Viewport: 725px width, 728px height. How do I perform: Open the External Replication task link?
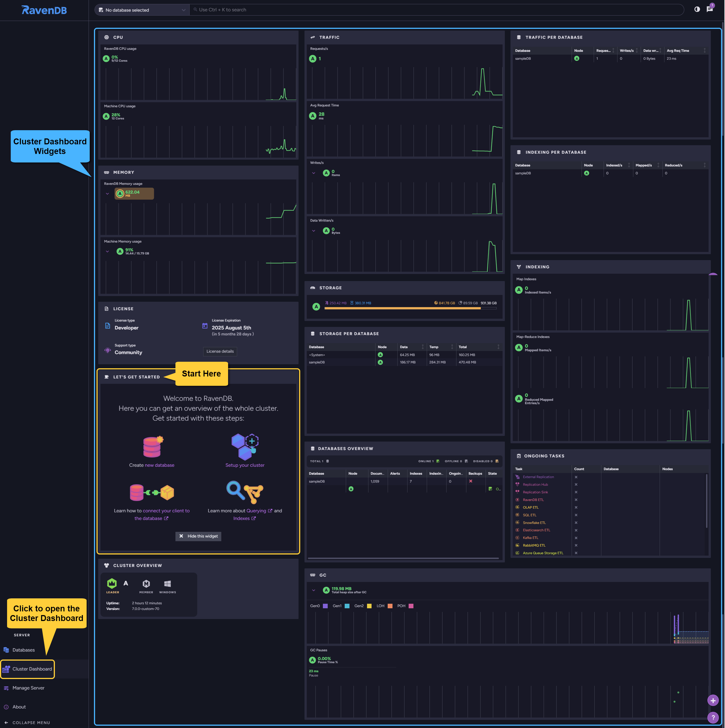pyautogui.click(x=538, y=477)
